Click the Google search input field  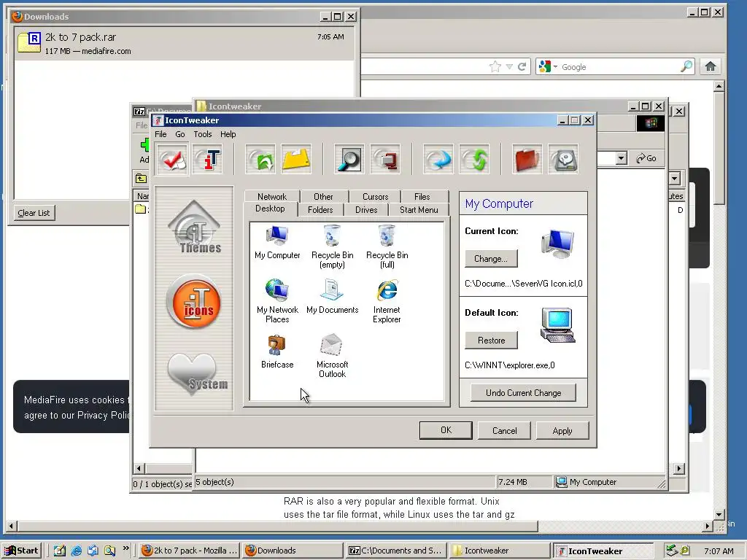[619, 66]
